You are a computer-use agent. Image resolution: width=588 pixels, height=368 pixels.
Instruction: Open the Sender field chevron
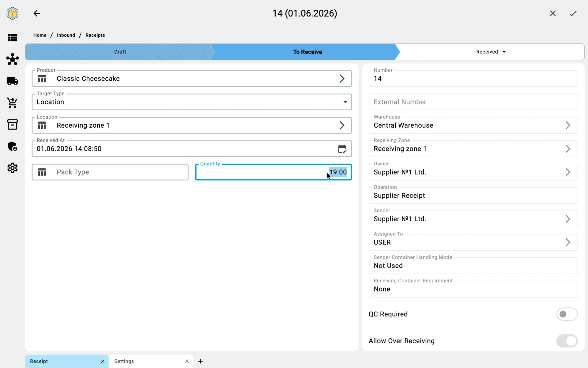(568, 219)
